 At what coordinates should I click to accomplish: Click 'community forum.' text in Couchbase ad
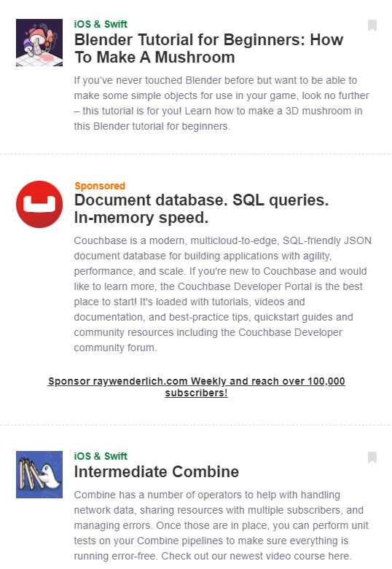click(115, 348)
